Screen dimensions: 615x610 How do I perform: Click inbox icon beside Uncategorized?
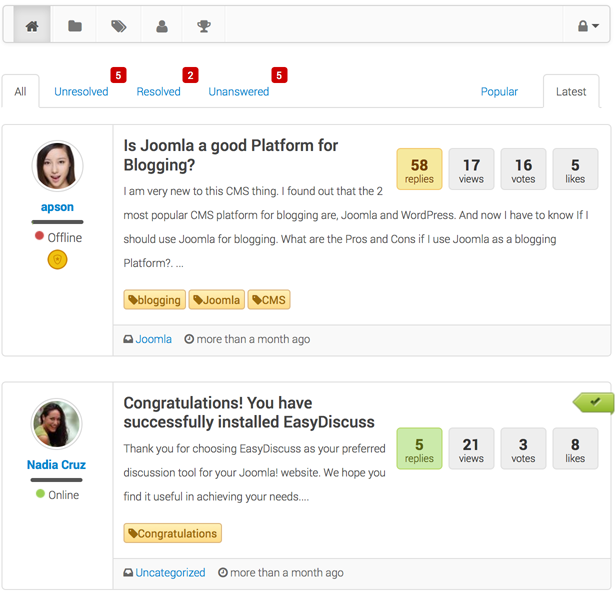128,572
